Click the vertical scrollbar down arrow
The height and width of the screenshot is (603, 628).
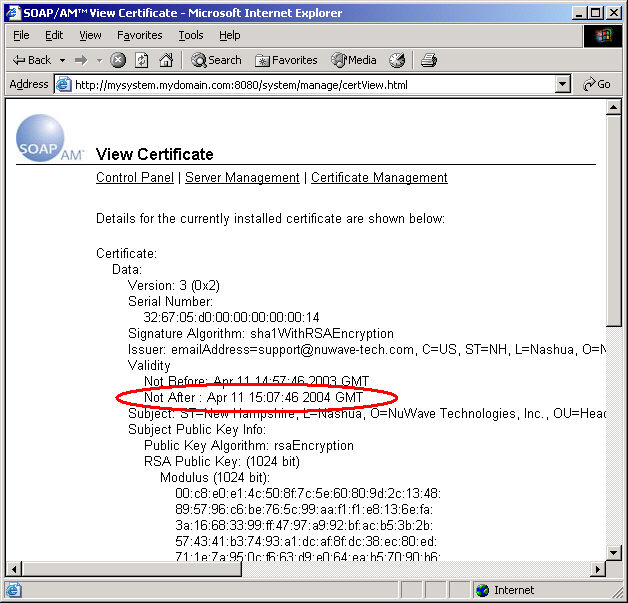point(615,553)
